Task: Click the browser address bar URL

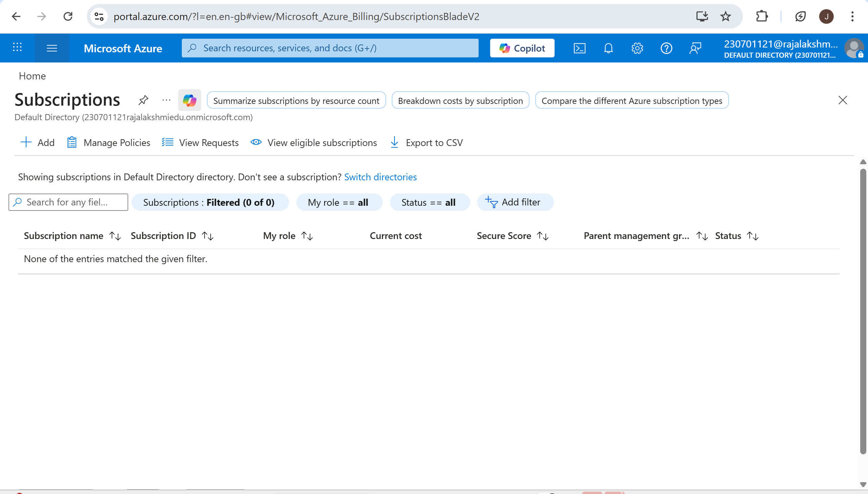Action: point(296,16)
